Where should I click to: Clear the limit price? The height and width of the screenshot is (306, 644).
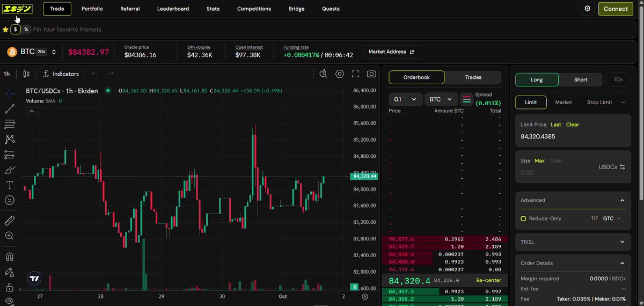point(573,125)
